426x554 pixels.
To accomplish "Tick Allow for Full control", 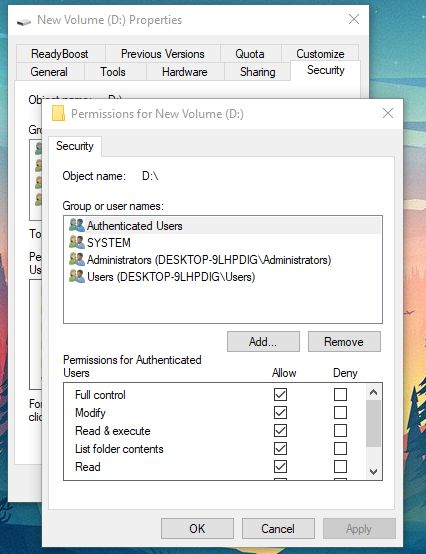I will click(280, 394).
